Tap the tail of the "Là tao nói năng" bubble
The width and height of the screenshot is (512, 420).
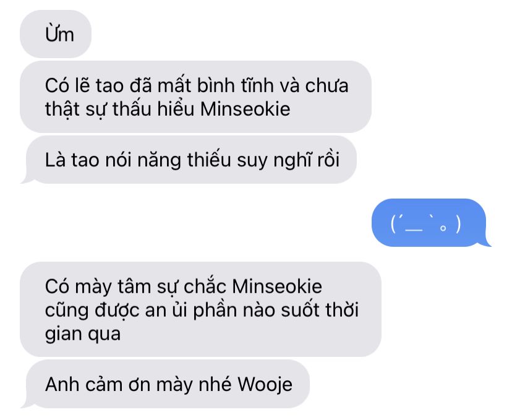pos(27,179)
